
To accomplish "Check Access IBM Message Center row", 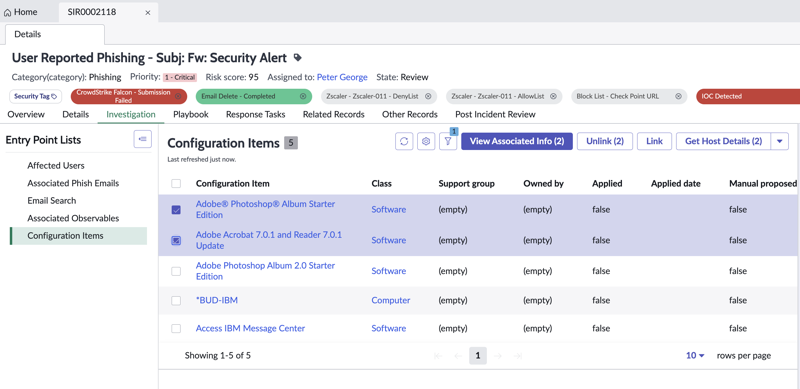I will click(176, 328).
